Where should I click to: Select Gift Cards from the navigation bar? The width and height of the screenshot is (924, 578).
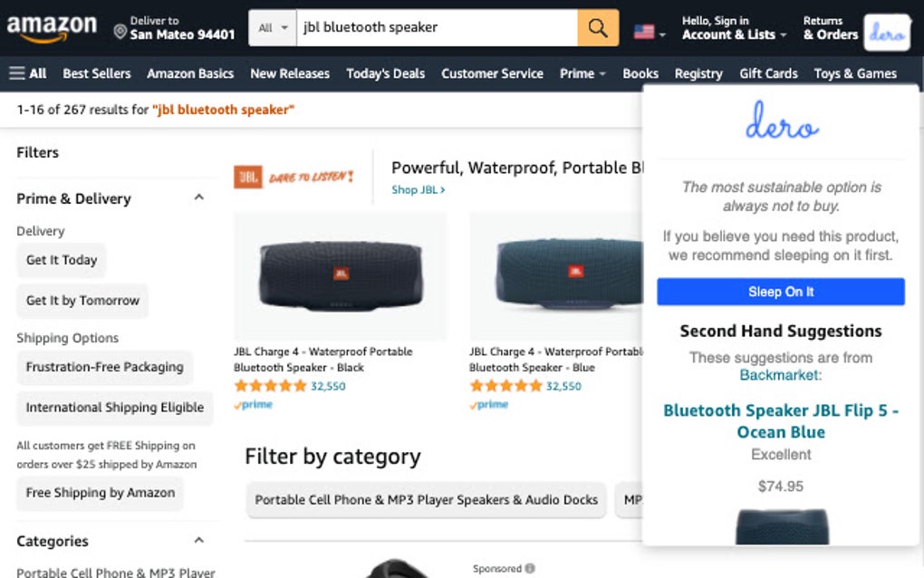pos(768,73)
